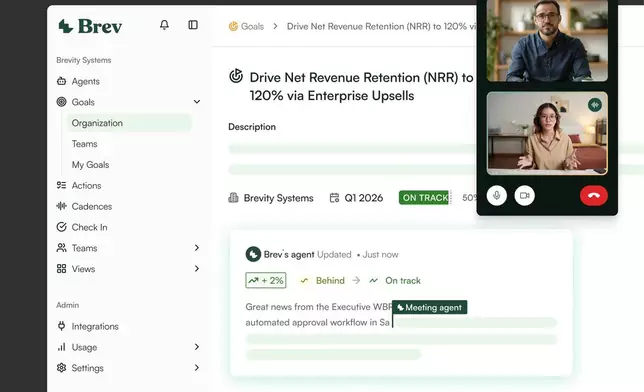644x392 pixels.
Task: Toggle the sidebar panel icon
Action: (x=193, y=25)
